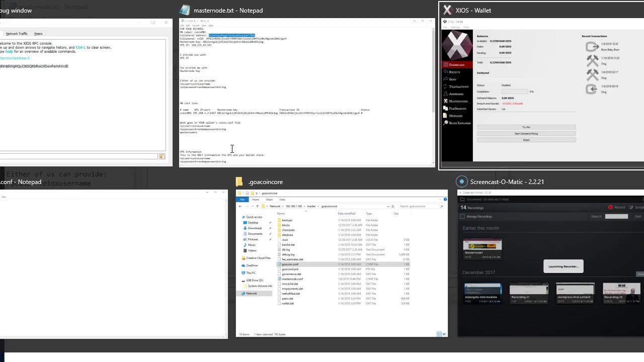Screen dimensions: 644x362
Task: Switch to Peers tab in debug window
Action: 38,34
